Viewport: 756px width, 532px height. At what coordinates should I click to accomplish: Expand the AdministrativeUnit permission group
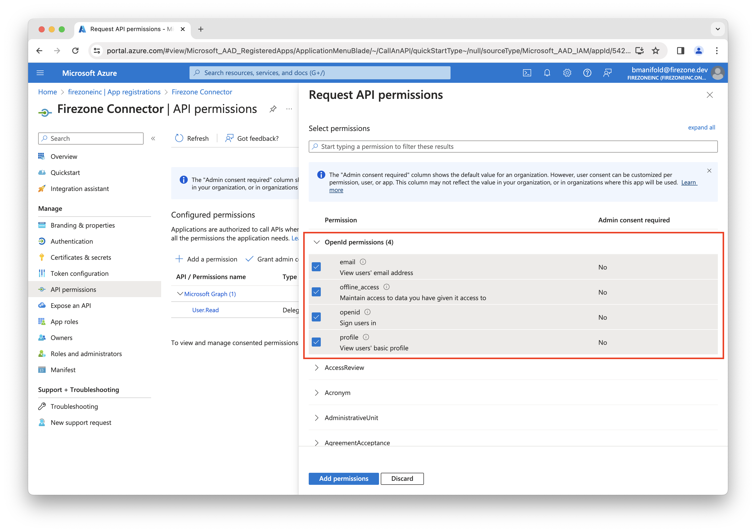pos(317,418)
